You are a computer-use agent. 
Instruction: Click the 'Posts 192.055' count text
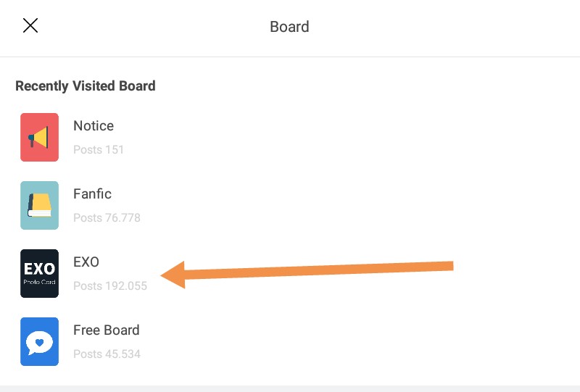pyautogui.click(x=110, y=286)
